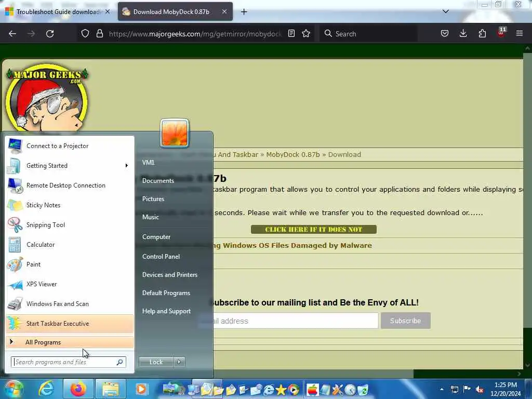This screenshot has width=532, height=399.
Task: Open Pictures library link
Action: (x=153, y=199)
